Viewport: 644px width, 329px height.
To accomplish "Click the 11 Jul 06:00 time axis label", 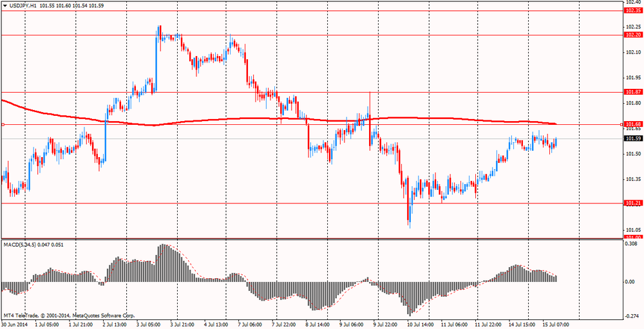I will click(x=453, y=325).
